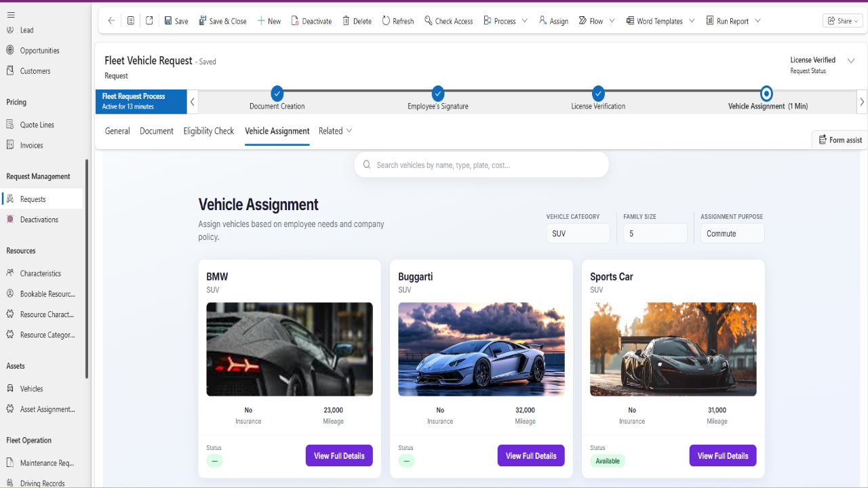The width and height of the screenshot is (868, 488).
Task: Create a New record
Action: pyautogui.click(x=269, y=21)
